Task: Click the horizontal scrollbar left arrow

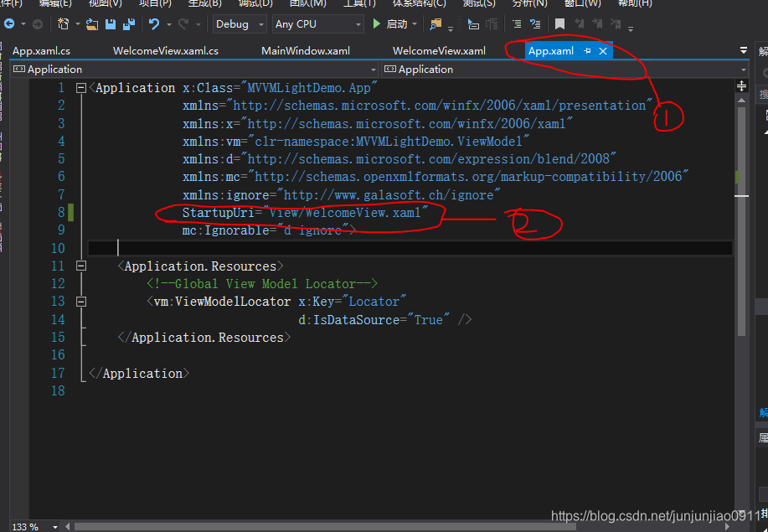Action: pyautogui.click(x=67, y=527)
